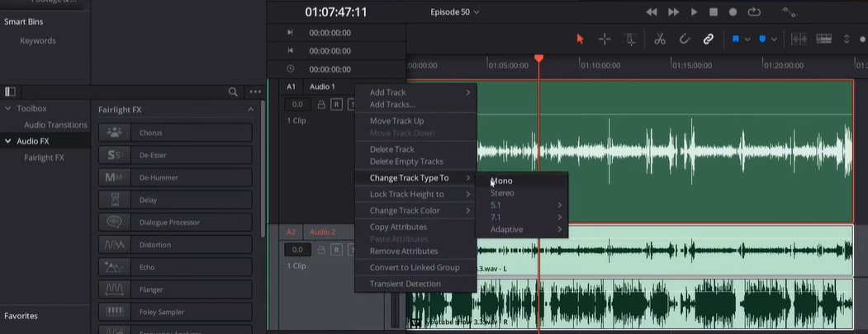Image resolution: width=868 pixels, height=334 pixels.
Task: Collapse the Audio FX tree
Action: click(7, 141)
